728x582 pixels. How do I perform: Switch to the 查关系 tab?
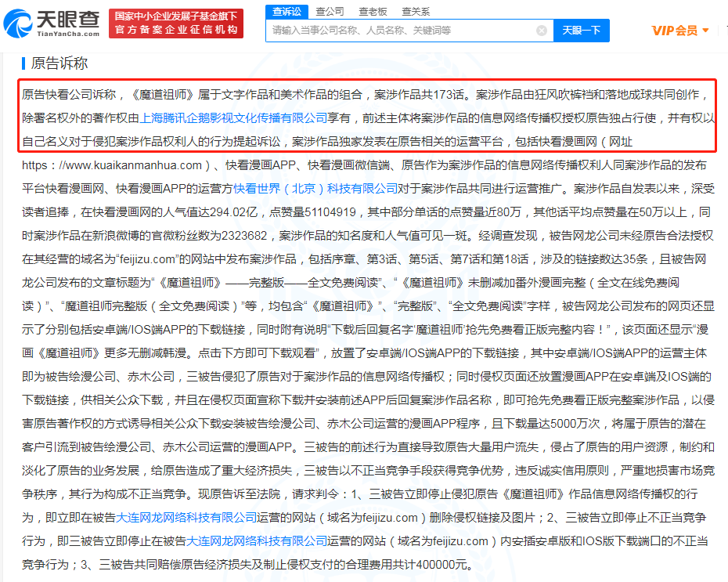click(416, 12)
